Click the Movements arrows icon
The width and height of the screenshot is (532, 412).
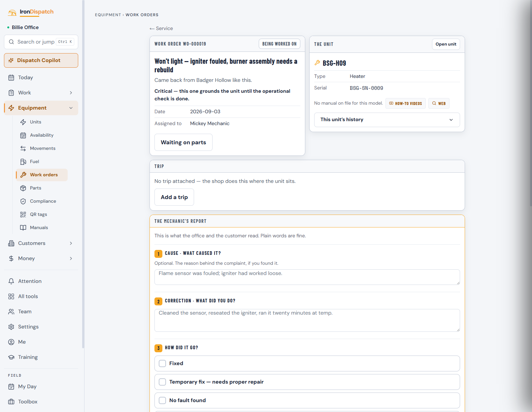[23, 149]
